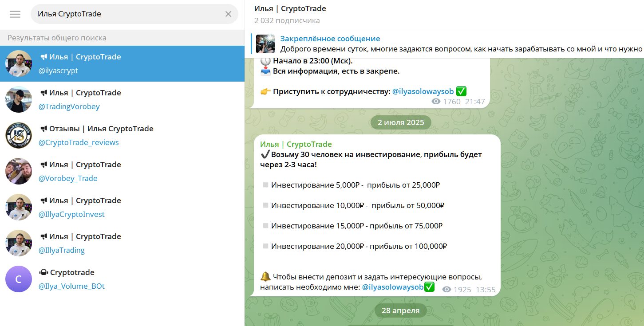Screen dimensions: 644x326
Task: Click the eye views icon next to 1925
Action: click(x=447, y=290)
